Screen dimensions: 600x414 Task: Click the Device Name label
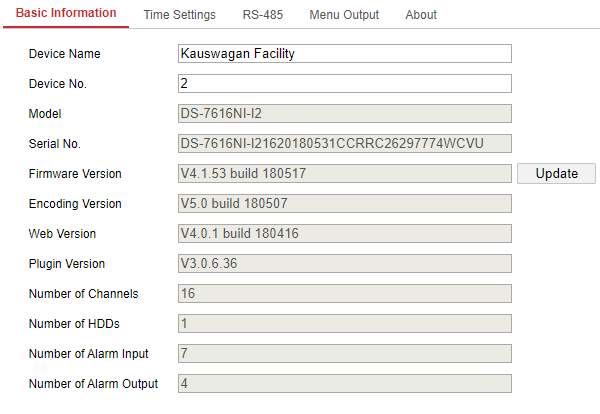(64, 54)
